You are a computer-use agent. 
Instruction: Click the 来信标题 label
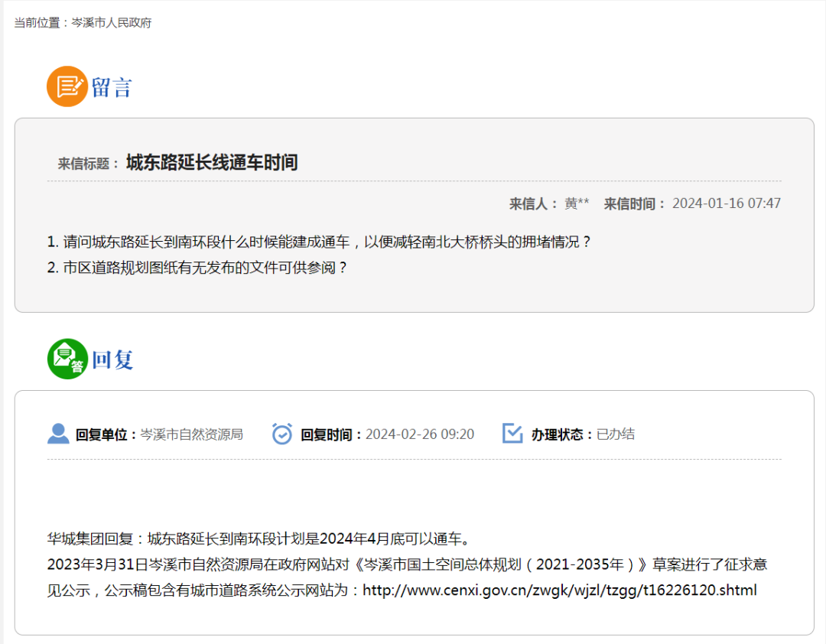tap(88, 164)
